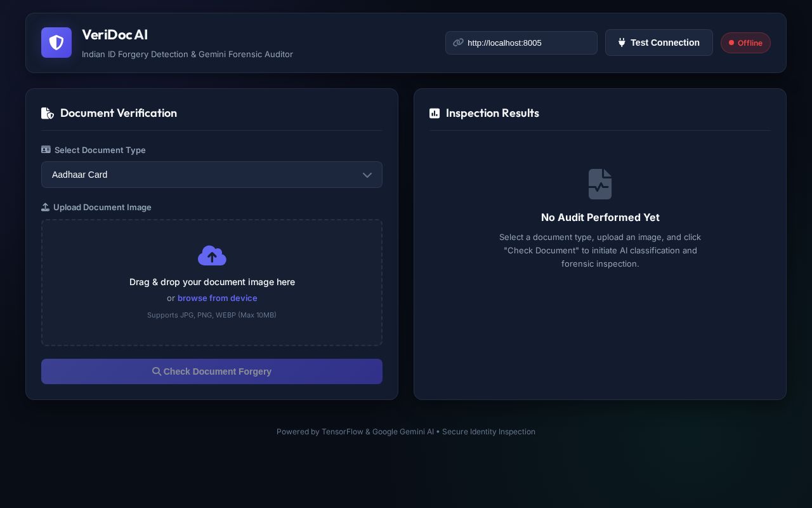Click the magnifier icon on Check Document Forgery

[157, 371]
